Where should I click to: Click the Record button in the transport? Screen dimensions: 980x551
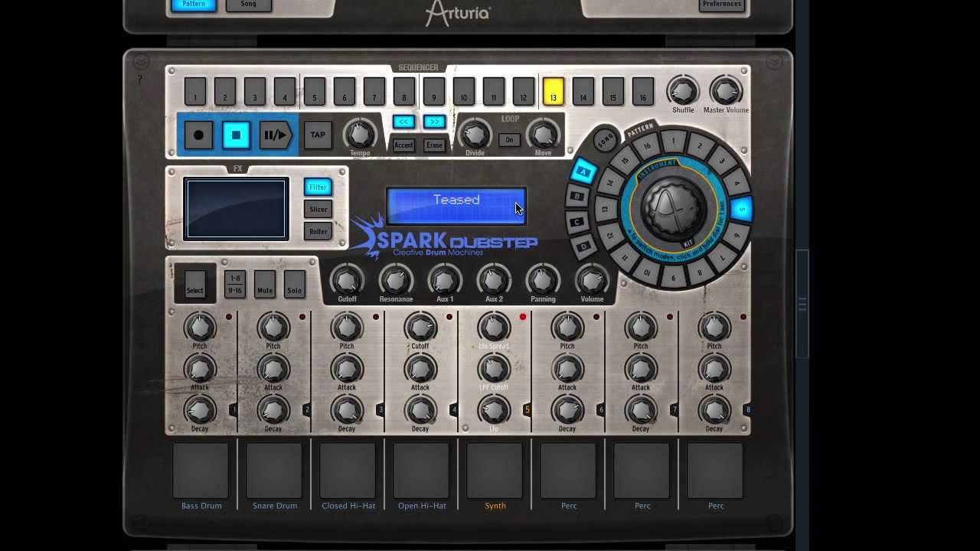tap(198, 135)
